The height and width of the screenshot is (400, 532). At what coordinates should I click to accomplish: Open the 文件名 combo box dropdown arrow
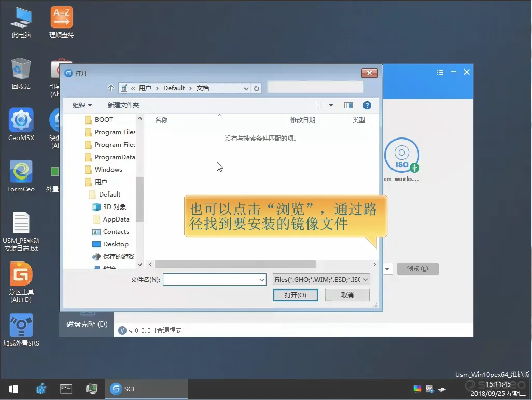point(262,280)
